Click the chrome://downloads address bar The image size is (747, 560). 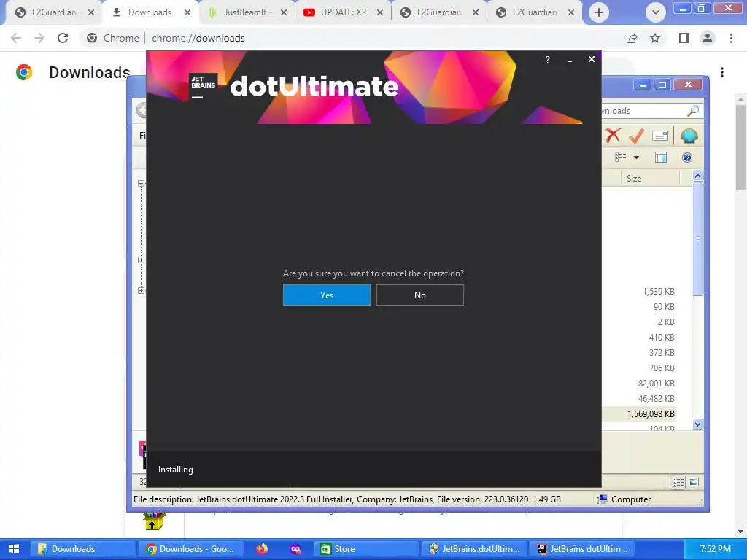click(x=198, y=38)
